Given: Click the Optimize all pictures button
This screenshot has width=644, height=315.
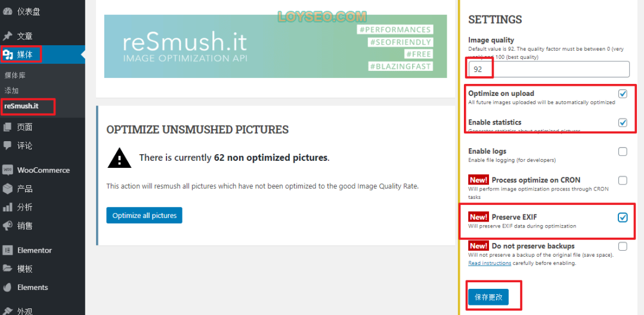Looking at the screenshot, I should (144, 216).
